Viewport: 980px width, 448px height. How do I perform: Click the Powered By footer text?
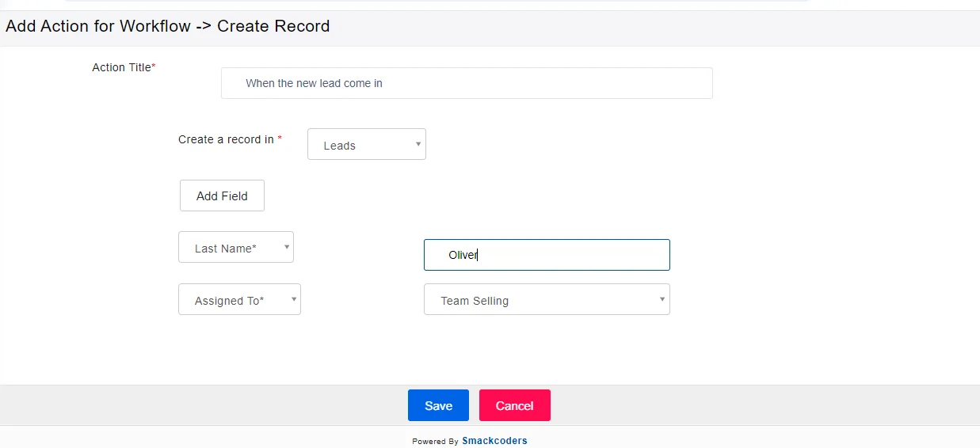435,442
